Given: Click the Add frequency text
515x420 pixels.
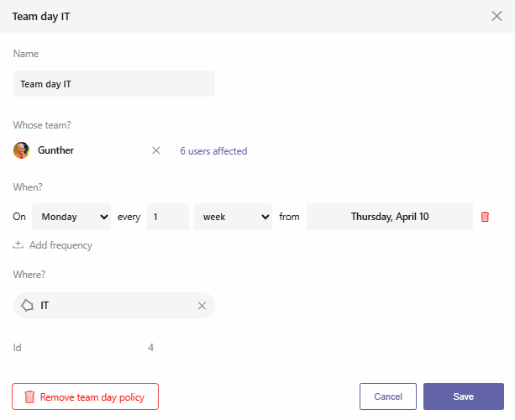Looking at the screenshot, I should (60, 245).
